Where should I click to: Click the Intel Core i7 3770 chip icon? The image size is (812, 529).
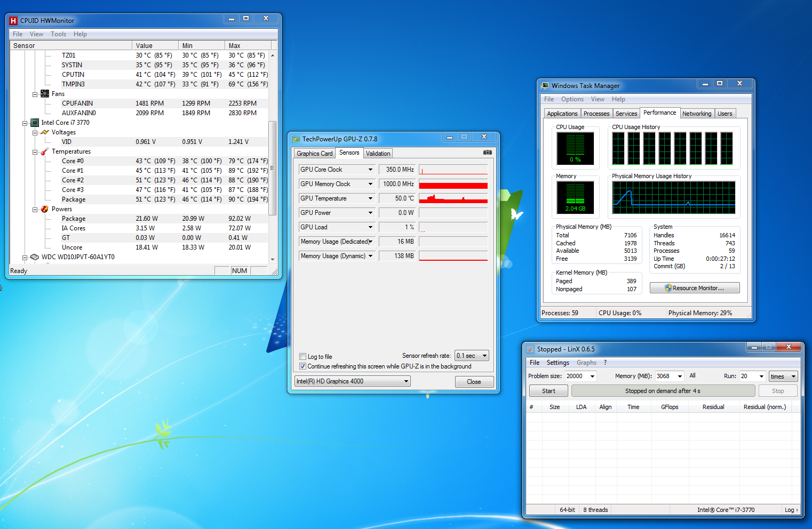(x=35, y=123)
